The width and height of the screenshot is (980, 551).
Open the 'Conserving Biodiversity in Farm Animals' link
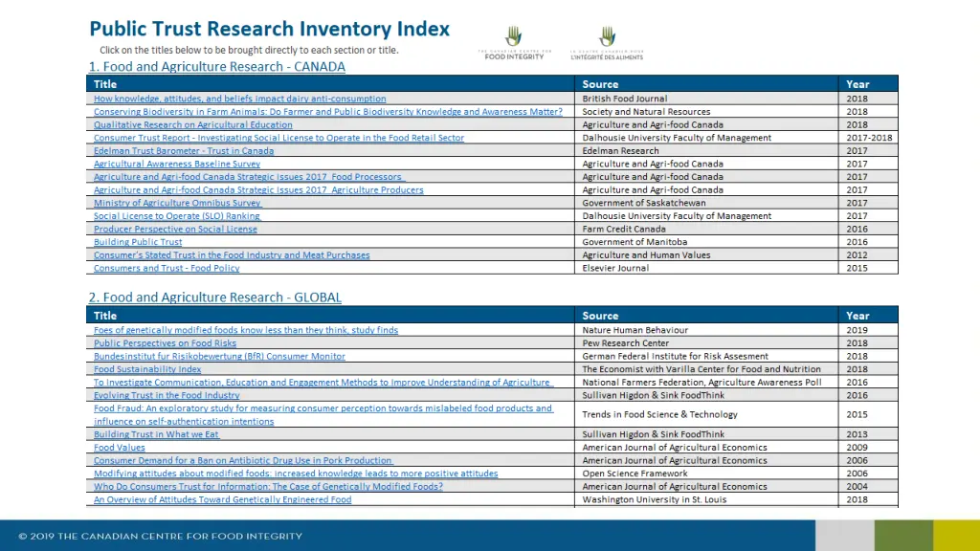(328, 112)
